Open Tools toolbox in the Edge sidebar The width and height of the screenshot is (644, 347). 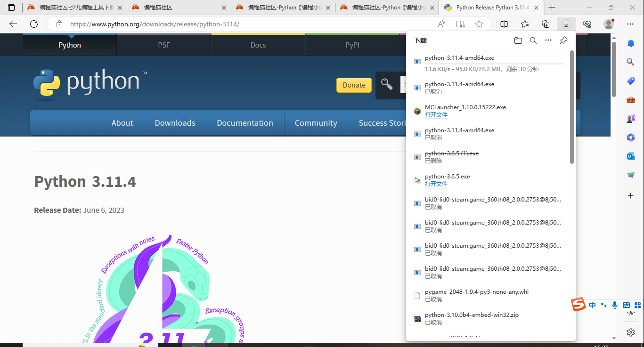coord(631,100)
